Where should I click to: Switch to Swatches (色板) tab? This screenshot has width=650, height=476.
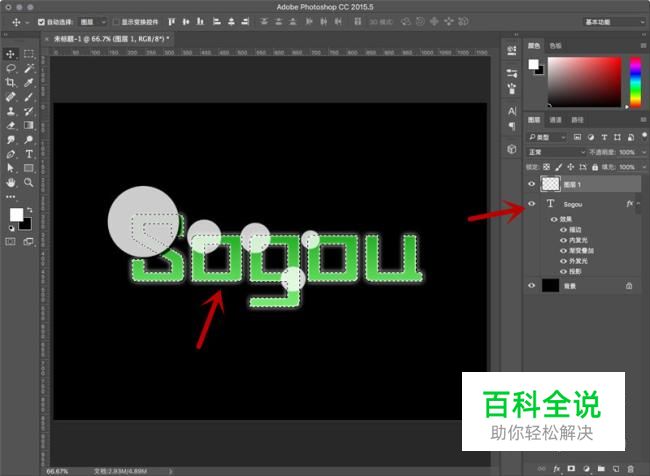pyautogui.click(x=555, y=46)
